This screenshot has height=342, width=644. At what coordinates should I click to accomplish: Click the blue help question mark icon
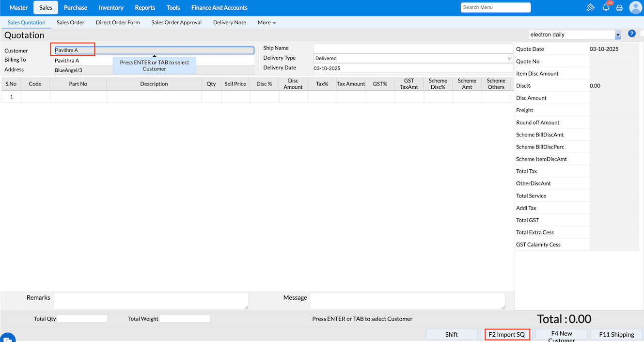[631, 33]
